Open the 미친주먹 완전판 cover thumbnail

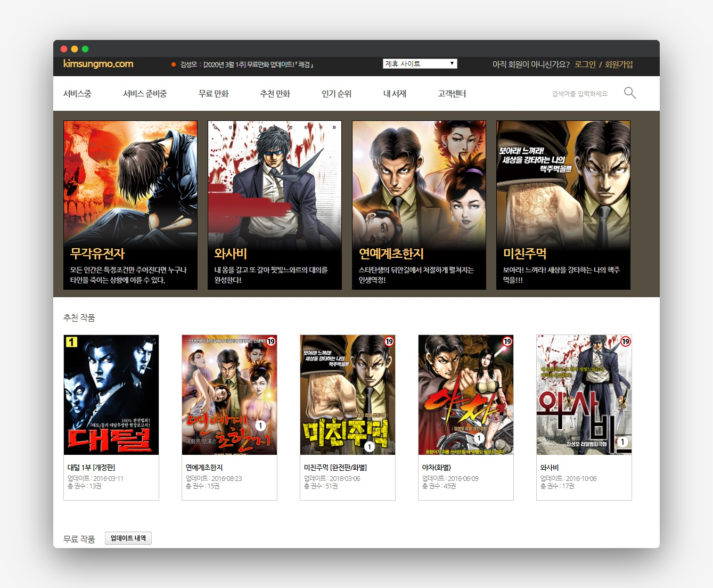(x=348, y=395)
